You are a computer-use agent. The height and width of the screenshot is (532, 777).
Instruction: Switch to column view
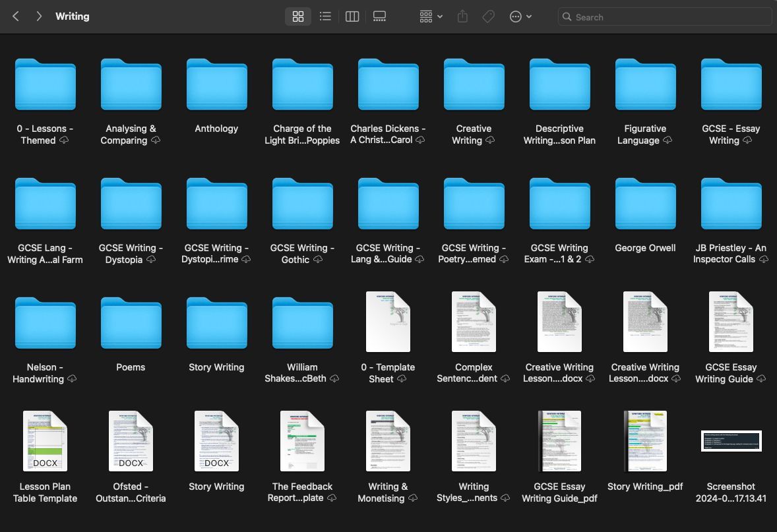pyautogui.click(x=352, y=16)
